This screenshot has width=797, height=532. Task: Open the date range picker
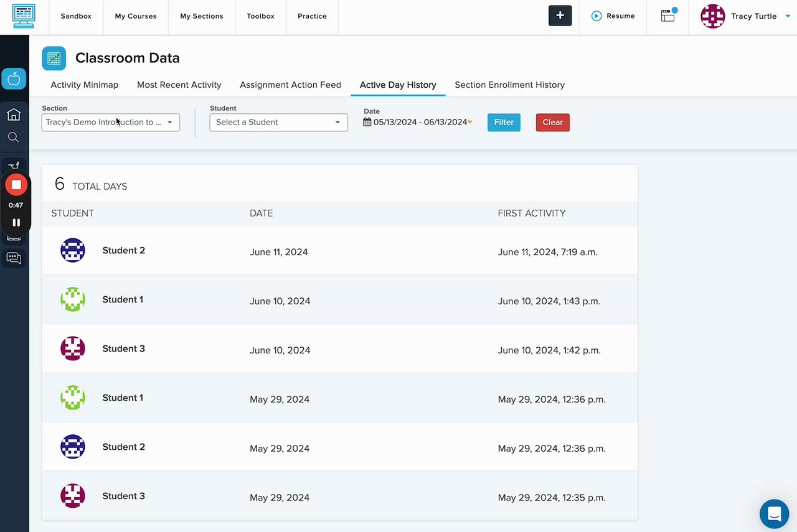[420, 123]
